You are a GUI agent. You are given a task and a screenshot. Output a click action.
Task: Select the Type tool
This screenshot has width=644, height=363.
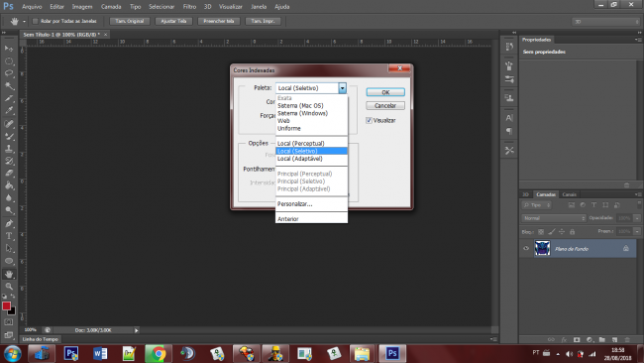[x=9, y=236]
